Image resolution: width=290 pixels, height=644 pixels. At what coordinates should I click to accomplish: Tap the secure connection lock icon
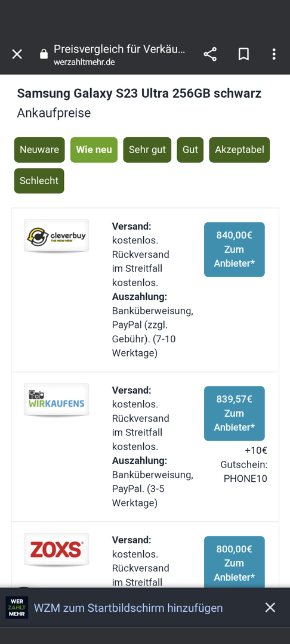pos(44,54)
